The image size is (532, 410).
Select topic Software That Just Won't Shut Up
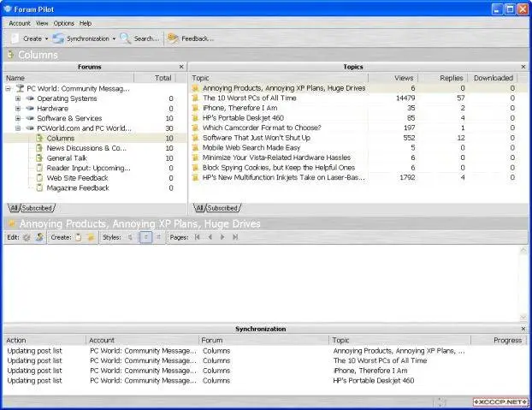[256, 138]
